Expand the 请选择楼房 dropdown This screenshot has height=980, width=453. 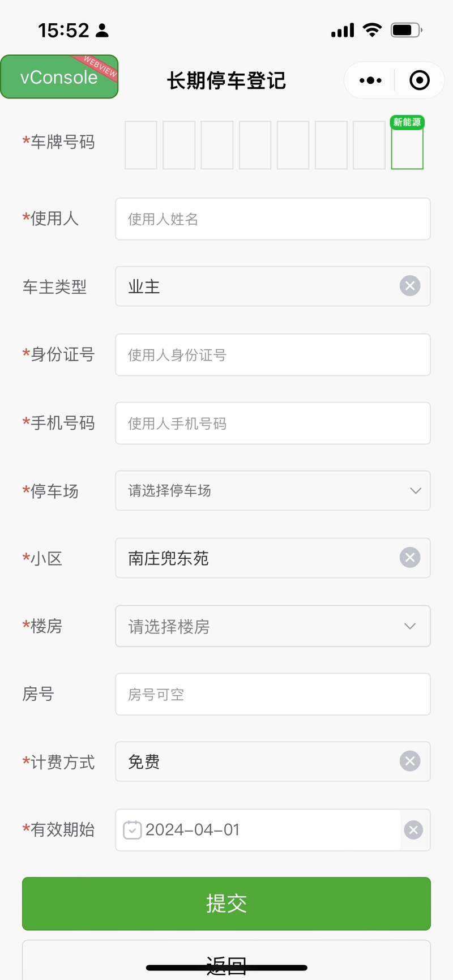point(272,626)
